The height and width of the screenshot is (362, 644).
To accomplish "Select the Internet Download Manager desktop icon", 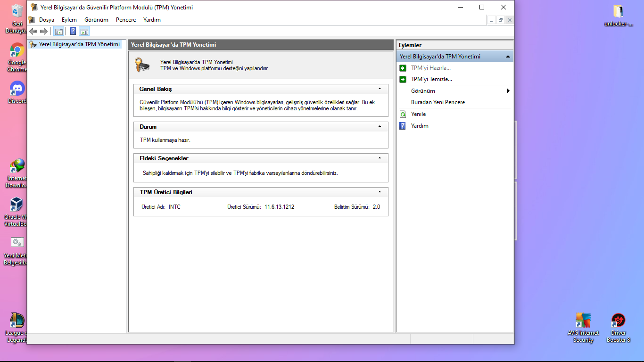I will [x=17, y=173].
